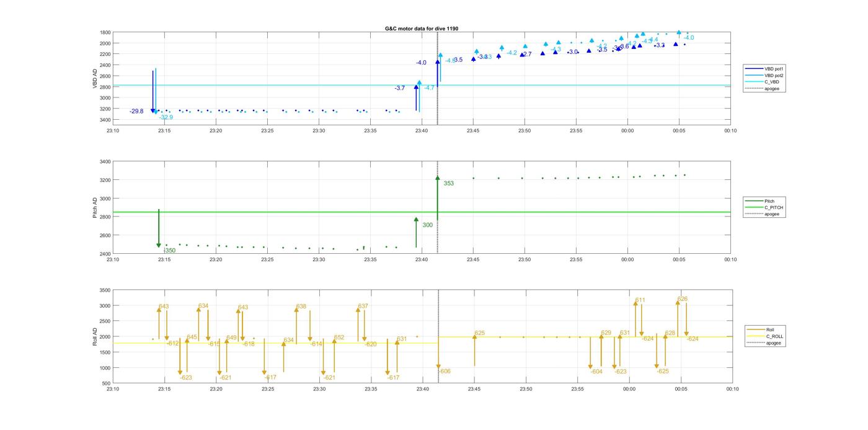Image resolution: width=868 pixels, height=430 pixels.
Task: Click the '-29.8' data label
Action: pyautogui.click(x=136, y=111)
